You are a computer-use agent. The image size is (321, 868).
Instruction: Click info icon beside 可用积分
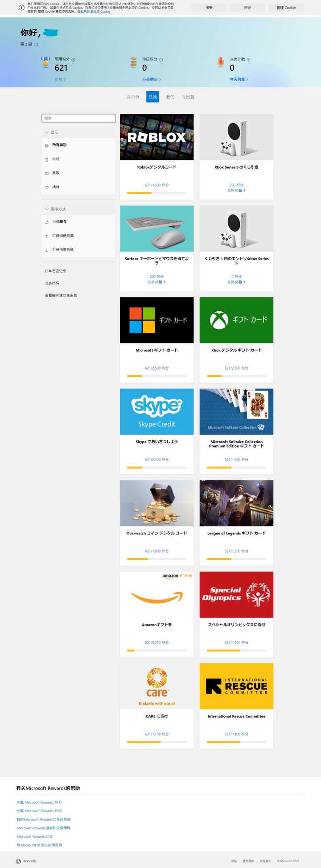73,59
